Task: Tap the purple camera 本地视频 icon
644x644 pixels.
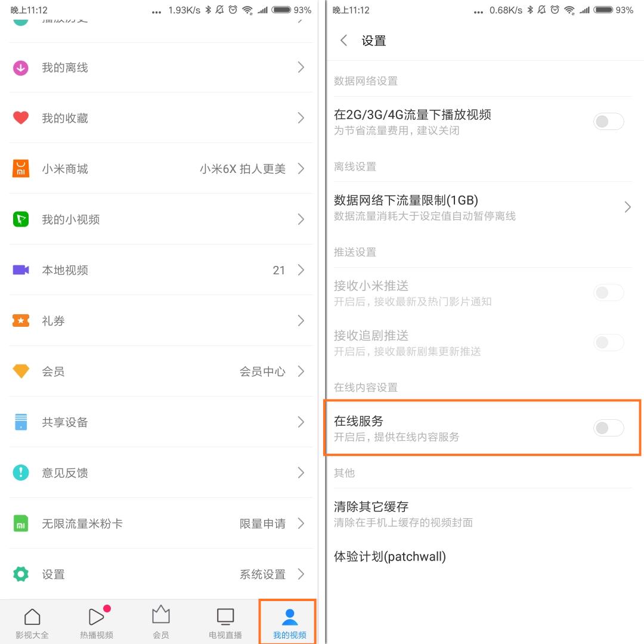Action: pos(20,270)
